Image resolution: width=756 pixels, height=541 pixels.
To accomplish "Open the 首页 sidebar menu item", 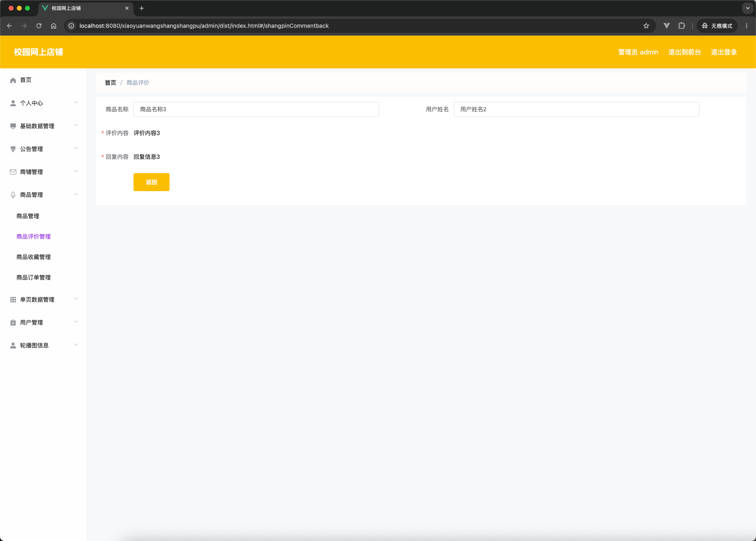I will [43, 80].
